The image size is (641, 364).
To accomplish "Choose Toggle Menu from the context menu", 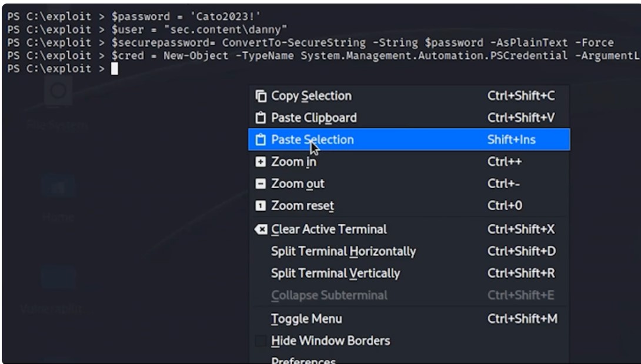I will 306,319.
